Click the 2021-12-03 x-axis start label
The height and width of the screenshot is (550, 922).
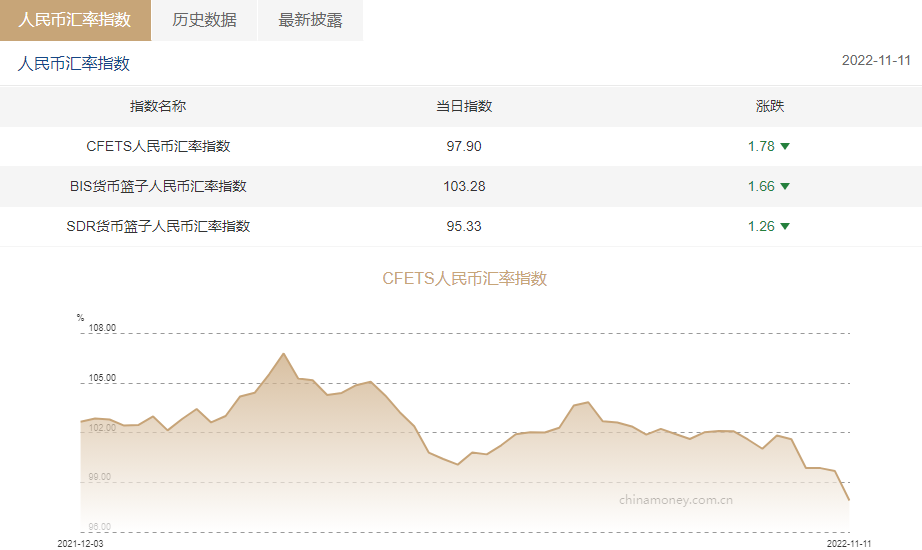pyautogui.click(x=80, y=543)
